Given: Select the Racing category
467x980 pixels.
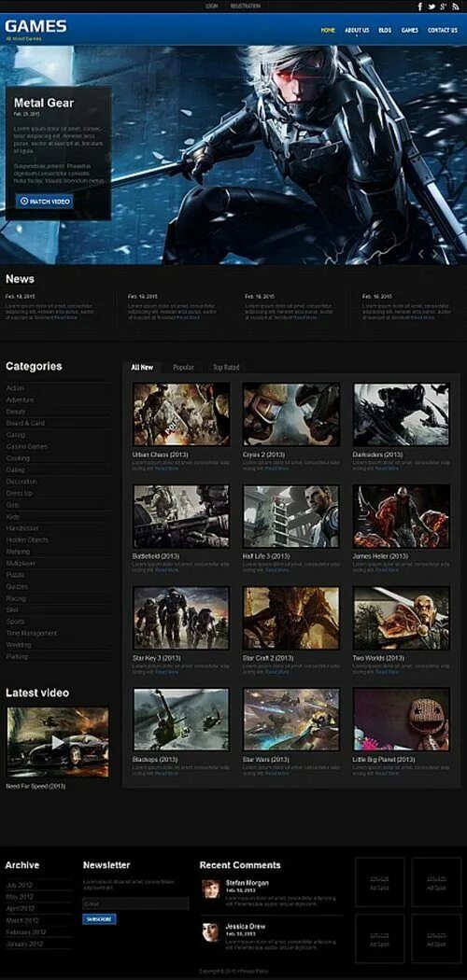Looking at the screenshot, I should pyautogui.click(x=16, y=598).
